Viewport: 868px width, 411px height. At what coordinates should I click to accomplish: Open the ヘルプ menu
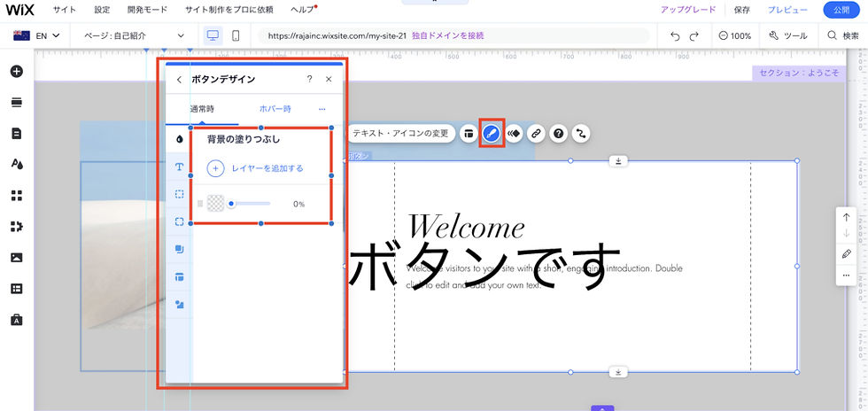(302, 10)
